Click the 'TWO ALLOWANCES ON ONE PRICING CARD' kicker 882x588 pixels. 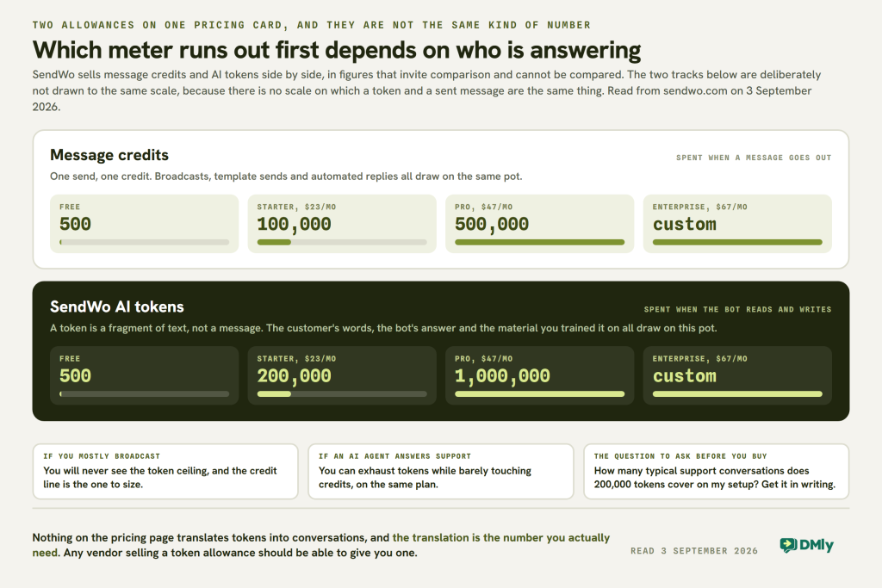point(312,25)
